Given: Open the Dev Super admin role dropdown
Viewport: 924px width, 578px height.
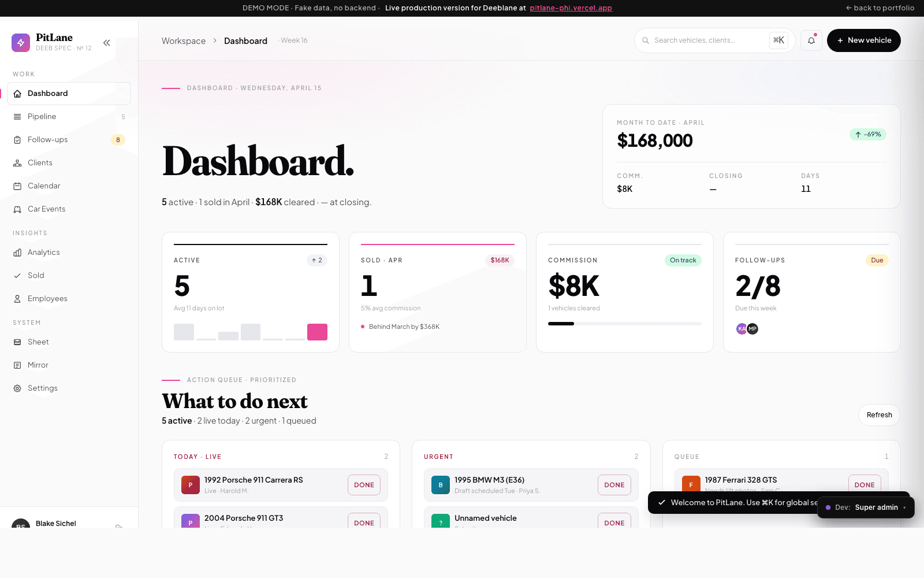Looking at the screenshot, I should pyautogui.click(x=866, y=507).
